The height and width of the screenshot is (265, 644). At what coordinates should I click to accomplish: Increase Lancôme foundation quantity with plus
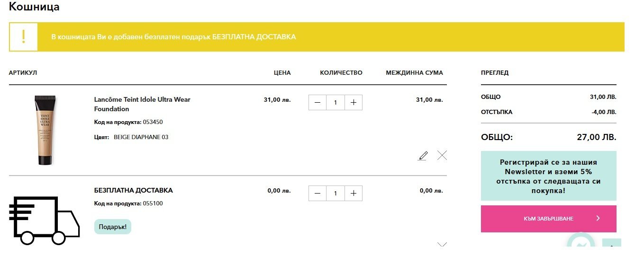[x=354, y=102]
